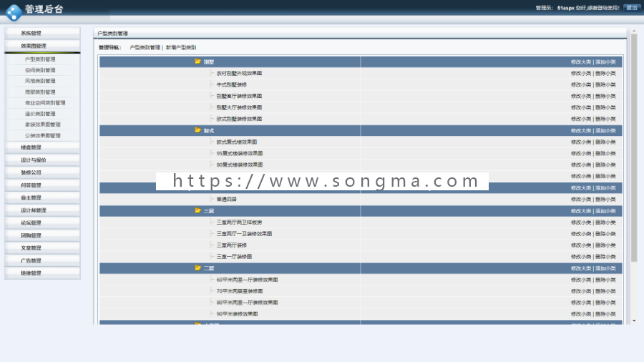This screenshot has width=644, height=362.
Task: Select 局部类别管理 in the sidebar submenu
Action: click(40, 92)
